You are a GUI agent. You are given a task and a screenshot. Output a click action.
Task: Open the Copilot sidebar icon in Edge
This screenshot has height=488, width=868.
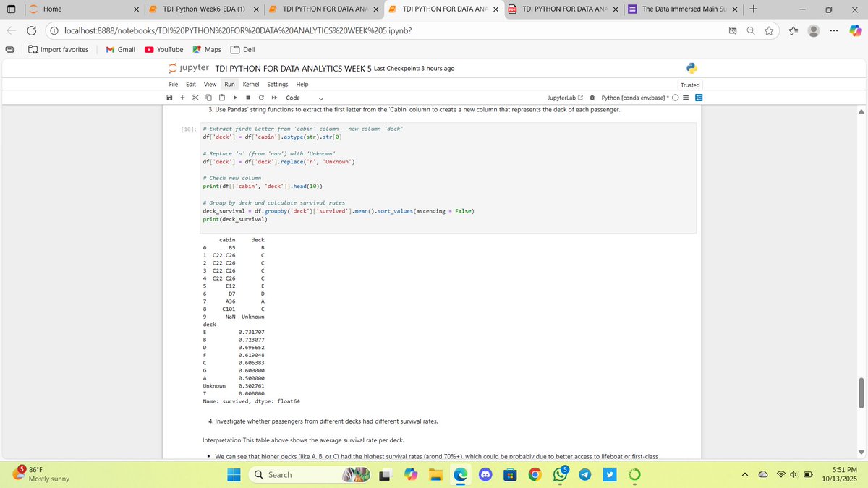coord(856,30)
